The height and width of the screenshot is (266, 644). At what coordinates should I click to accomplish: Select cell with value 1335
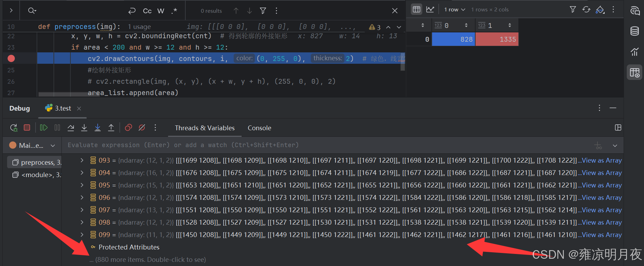(x=497, y=39)
